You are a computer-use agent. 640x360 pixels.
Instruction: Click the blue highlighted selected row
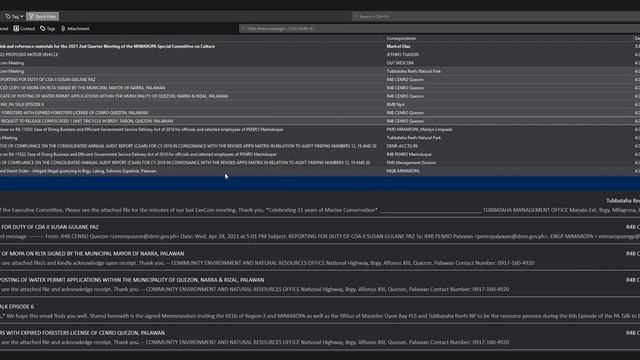coord(320,183)
